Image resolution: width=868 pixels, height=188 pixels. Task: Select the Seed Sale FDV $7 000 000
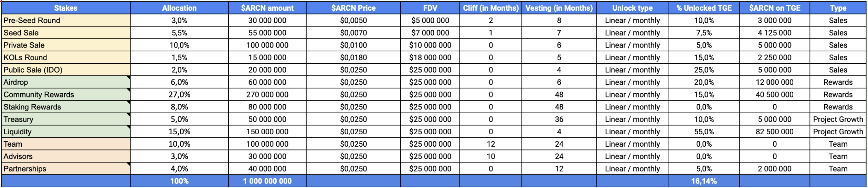430,33
